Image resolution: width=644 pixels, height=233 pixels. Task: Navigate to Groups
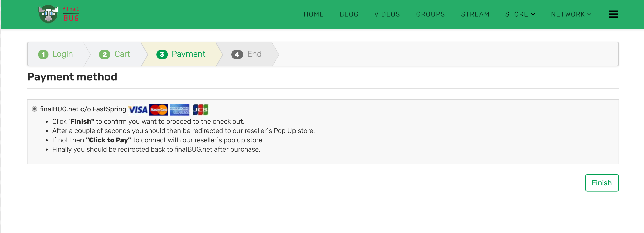coord(430,14)
